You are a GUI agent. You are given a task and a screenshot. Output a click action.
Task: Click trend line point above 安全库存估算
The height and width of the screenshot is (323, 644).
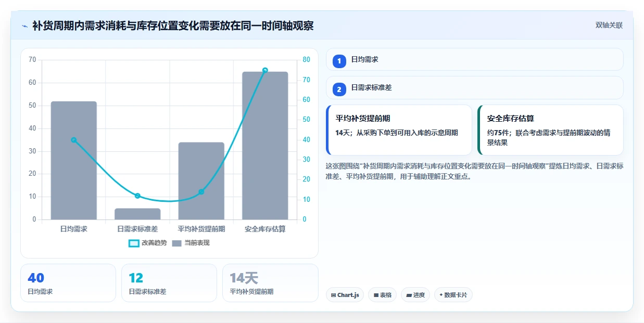pyautogui.click(x=265, y=70)
